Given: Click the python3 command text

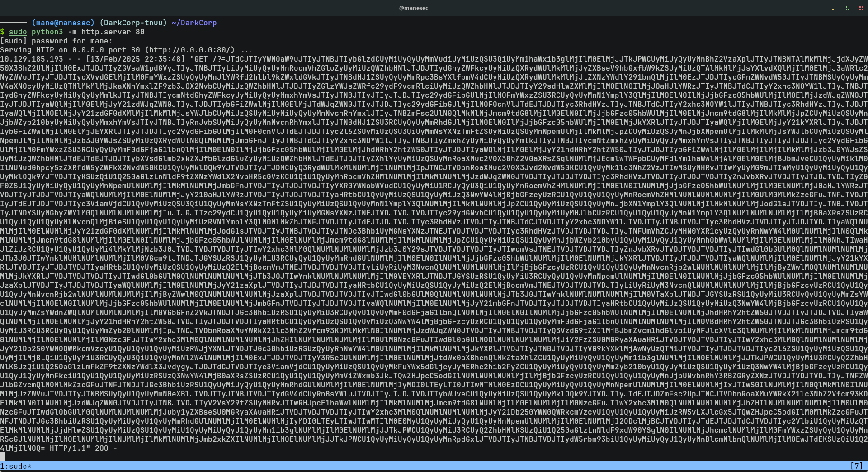Looking at the screenshot, I should (x=47, y=32).
